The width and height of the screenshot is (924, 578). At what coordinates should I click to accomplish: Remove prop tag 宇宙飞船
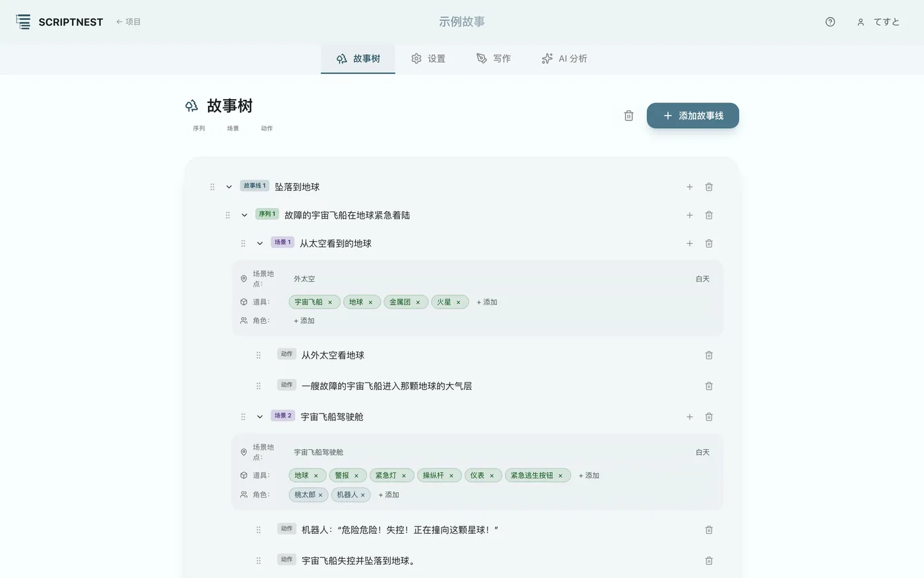click(330, 303)
